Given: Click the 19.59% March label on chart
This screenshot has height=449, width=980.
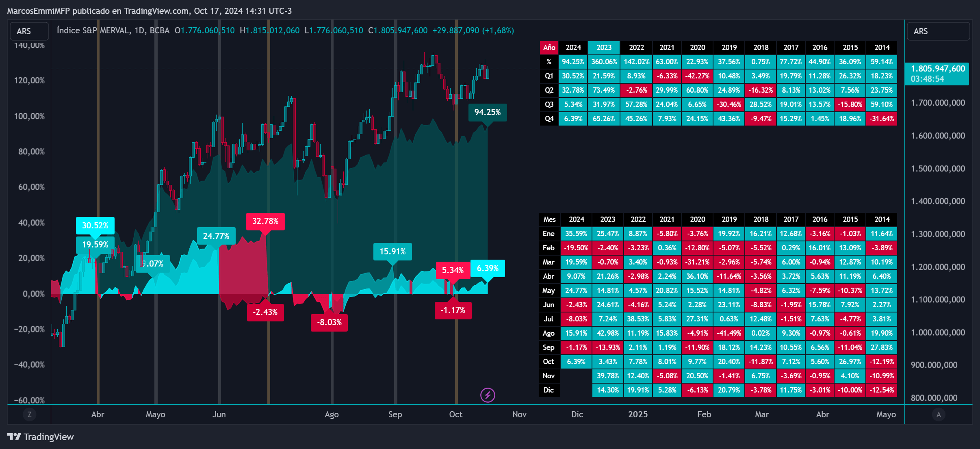Looking at the screenshot, I should (95, 245).
